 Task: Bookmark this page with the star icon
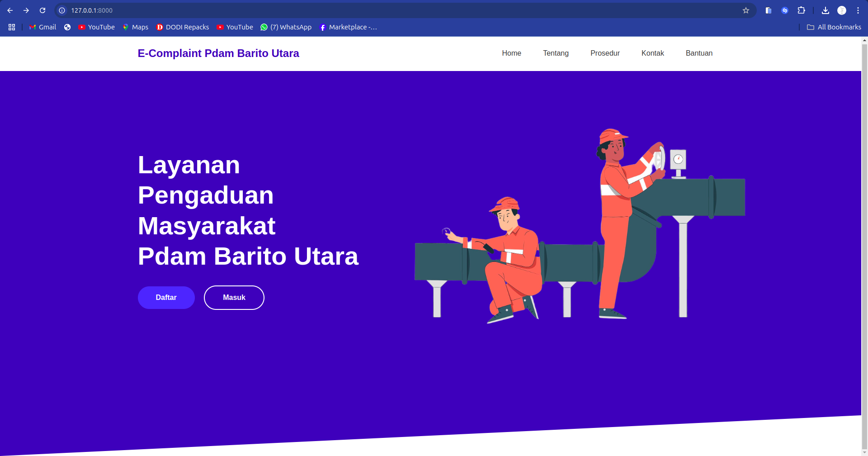[x=745, y=10]
